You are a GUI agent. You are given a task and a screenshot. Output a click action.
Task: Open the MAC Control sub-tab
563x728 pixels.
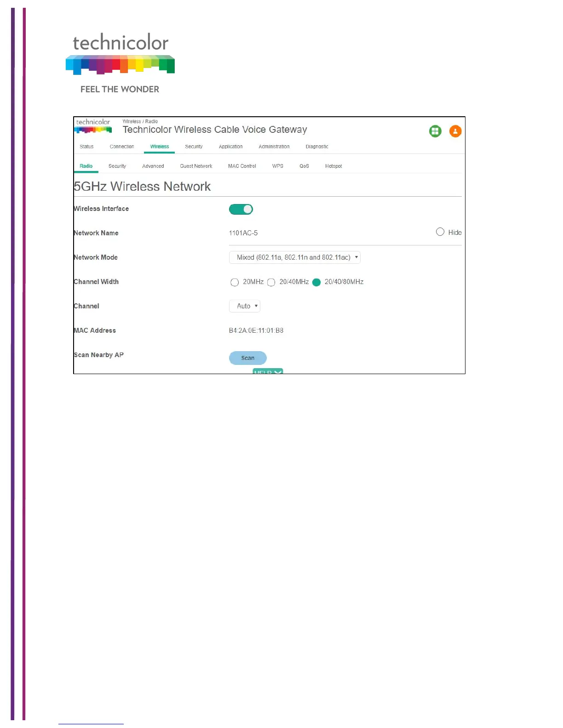pos(242,166)
